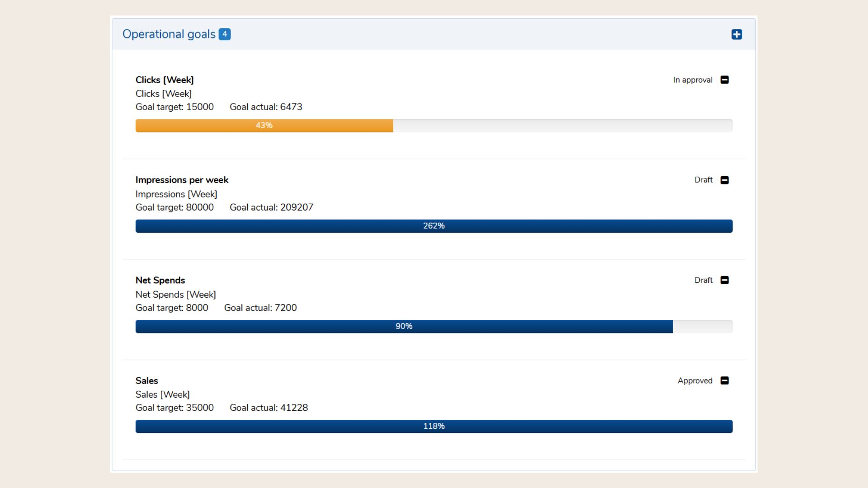Click the Operational goals count badge
Viewport: 868px width, 488px height.
(225, 34)
